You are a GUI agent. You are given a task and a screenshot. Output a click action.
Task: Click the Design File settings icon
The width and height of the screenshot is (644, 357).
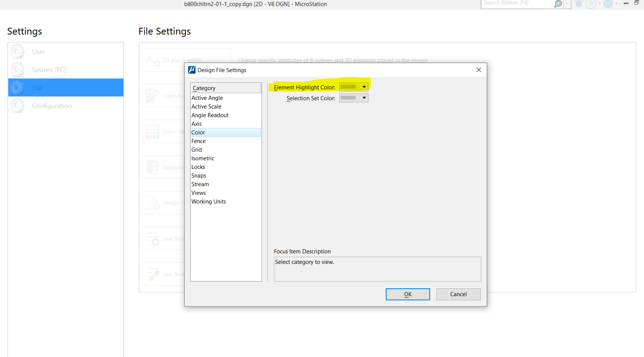(x=152, y=203)
